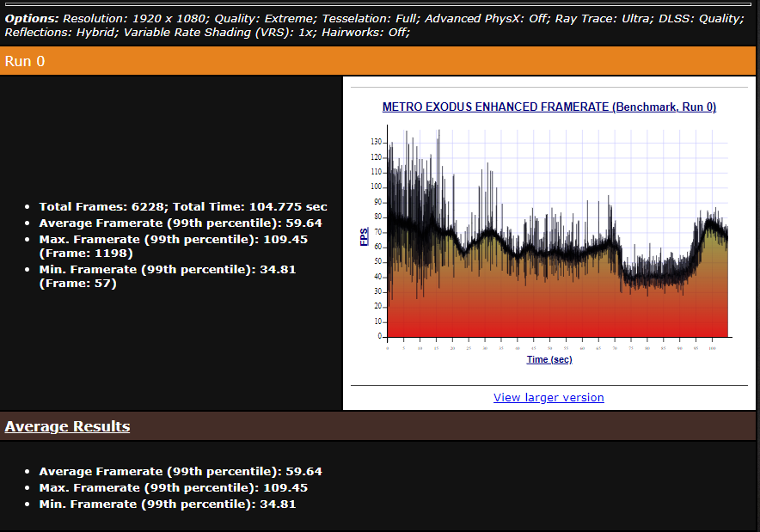
Task: Click Max. Framerate under Average Results
Action: tap(173, 488)
